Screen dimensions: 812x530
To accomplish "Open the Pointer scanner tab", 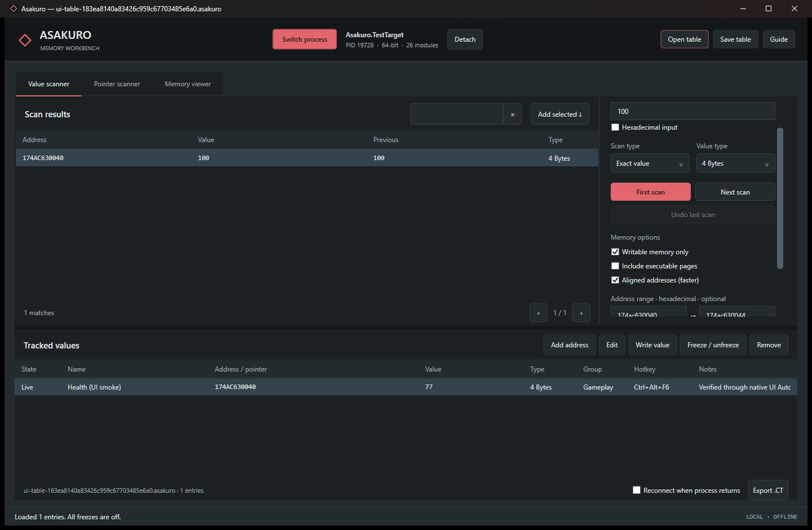I will click(117, 84).
